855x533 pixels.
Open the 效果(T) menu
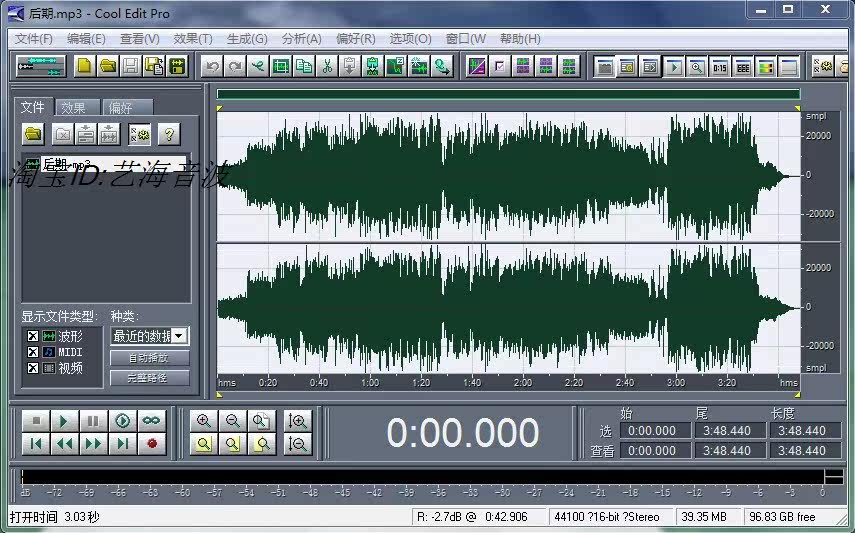tap(193, 39)
